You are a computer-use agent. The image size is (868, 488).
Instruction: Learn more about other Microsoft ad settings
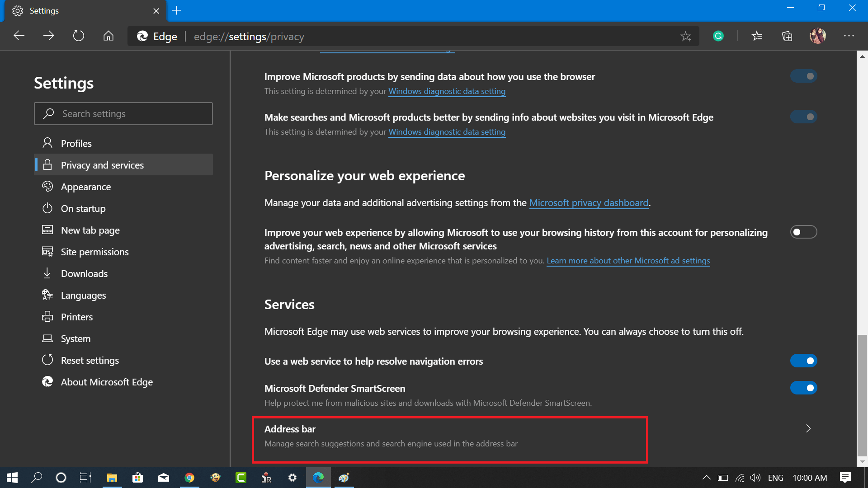[628, 261]
